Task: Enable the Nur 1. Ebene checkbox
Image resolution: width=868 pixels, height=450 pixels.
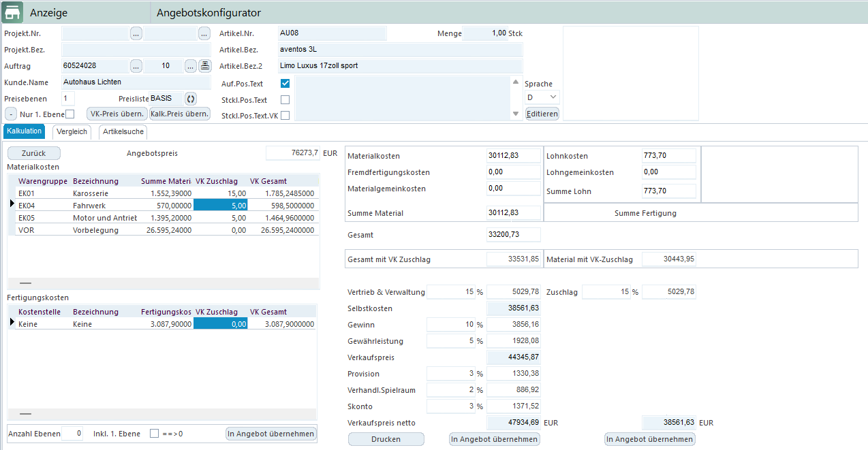Action: tap(69, 114)
